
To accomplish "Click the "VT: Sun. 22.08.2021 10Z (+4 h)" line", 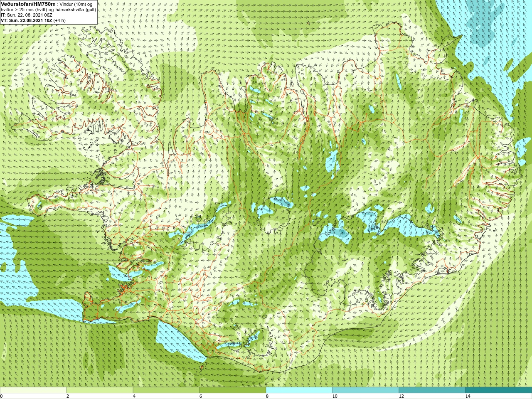I will [33, 20].
